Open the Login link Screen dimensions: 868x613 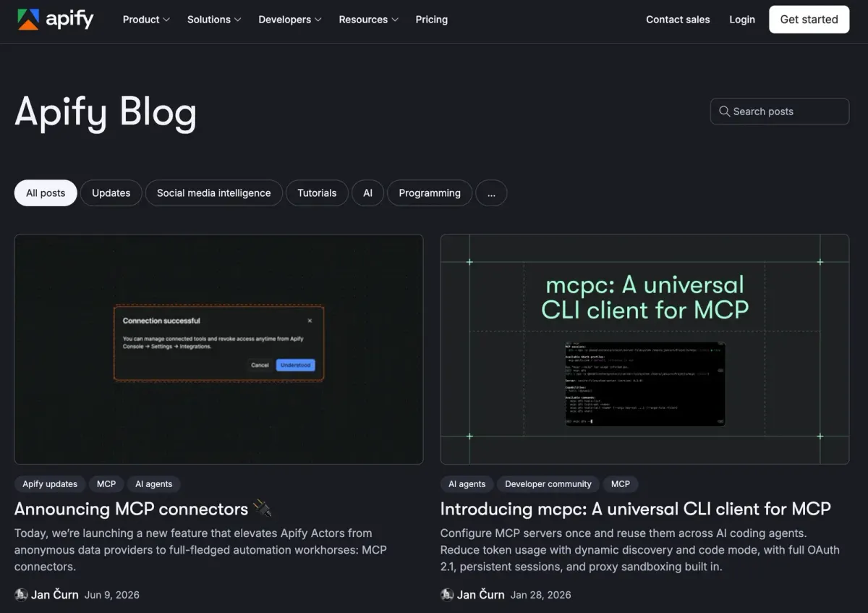[742, 20]
